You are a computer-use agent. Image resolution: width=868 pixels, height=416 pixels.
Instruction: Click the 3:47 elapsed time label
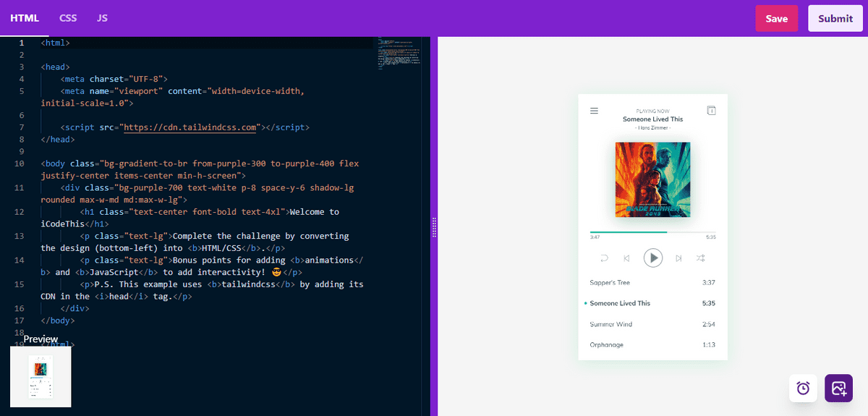click(x=595, y=237)
